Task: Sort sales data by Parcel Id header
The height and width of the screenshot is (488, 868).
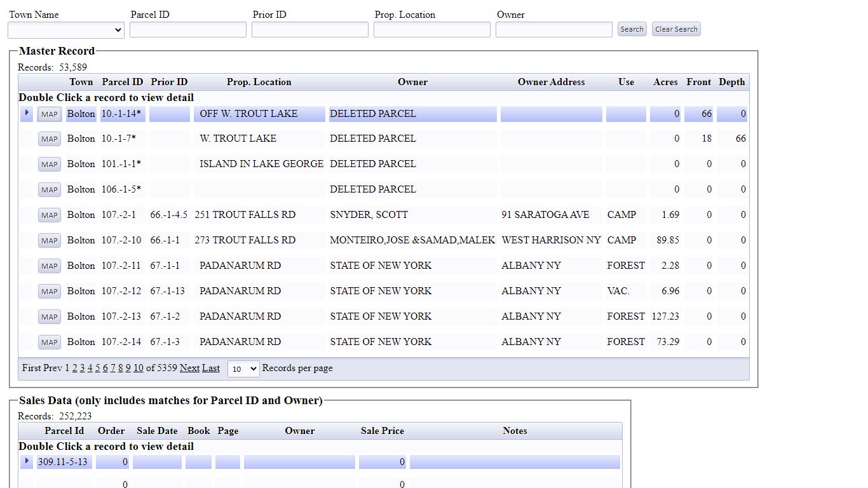Action: pos(64,431)
